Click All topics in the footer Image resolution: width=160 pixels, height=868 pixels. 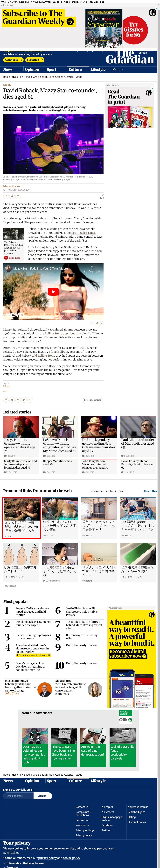pos(107,807)
